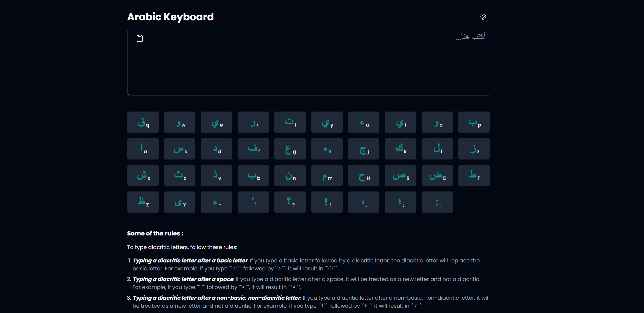The height and width of the screenshot is (313, 644).
Task: Tap the ب key labeled b
Action: click(253, 175)
